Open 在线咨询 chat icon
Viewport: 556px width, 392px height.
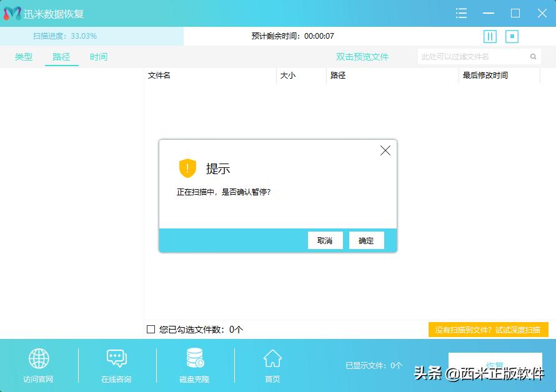117,358
